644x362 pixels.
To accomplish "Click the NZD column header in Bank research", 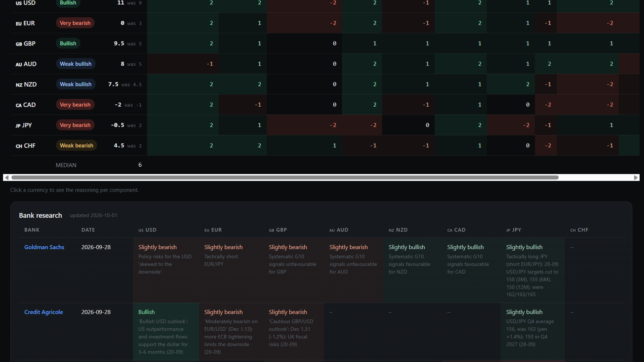I will [398, 230].
